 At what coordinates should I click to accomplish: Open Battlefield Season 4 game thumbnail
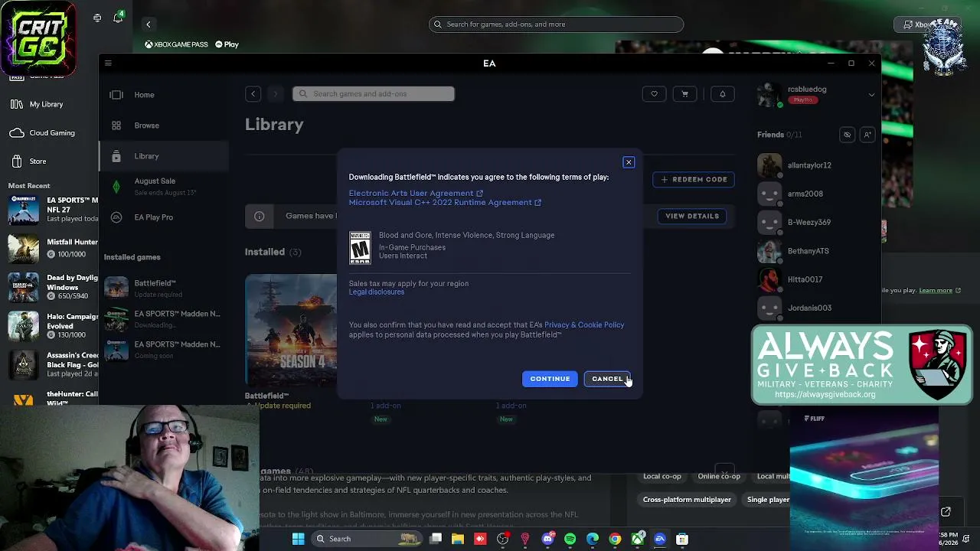click(291, 329)
